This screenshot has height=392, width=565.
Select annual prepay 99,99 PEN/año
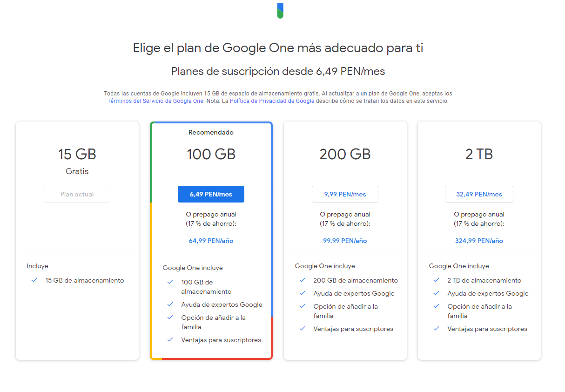(345, 241)
